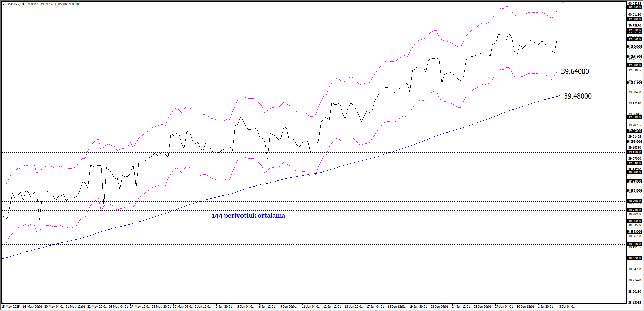The width and height of the screenshot is (644, 311).
Task: Click the 39.04000 level tag on price axis
Action: pos(635,163)
